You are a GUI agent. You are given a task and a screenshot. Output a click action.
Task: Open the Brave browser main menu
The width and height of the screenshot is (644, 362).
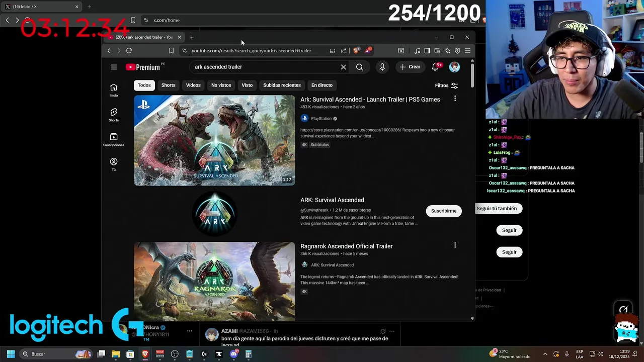click(467, 50)
